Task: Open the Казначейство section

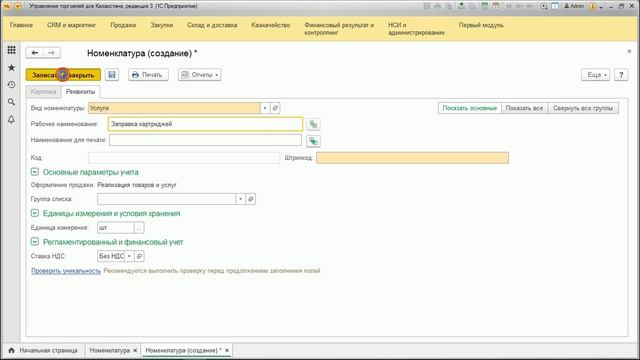Action: pyautogui.click(x=271, y=25)
